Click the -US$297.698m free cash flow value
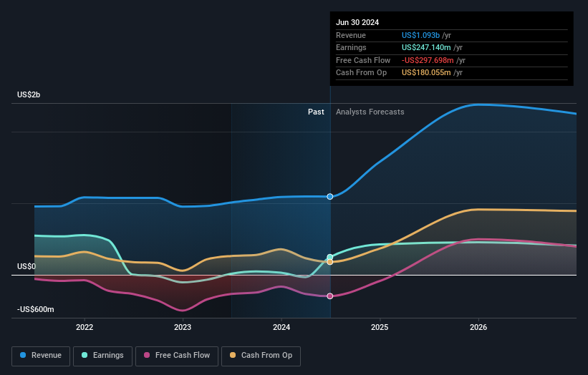This screenshot has width=588, height=375. (428, 60)
